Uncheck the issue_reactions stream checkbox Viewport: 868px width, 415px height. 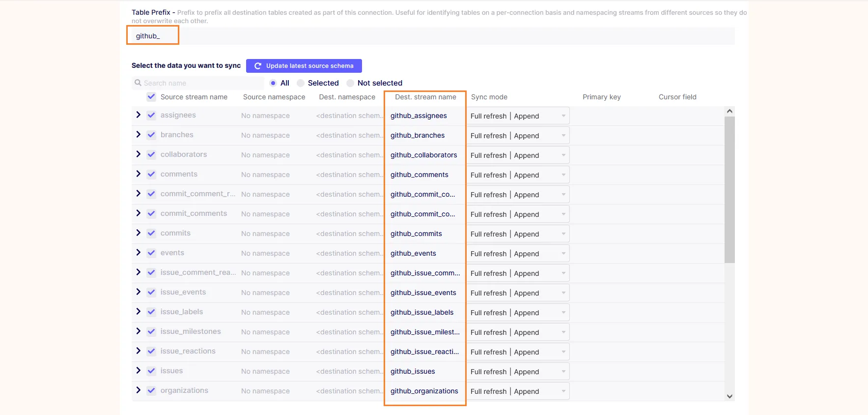coord(151,351)
